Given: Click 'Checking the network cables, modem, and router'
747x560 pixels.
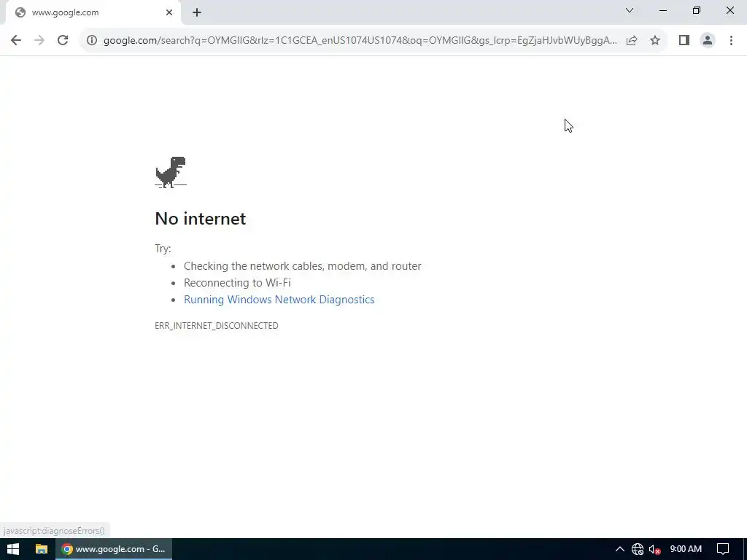Looking at the screenshot, I should coord(303,266).
